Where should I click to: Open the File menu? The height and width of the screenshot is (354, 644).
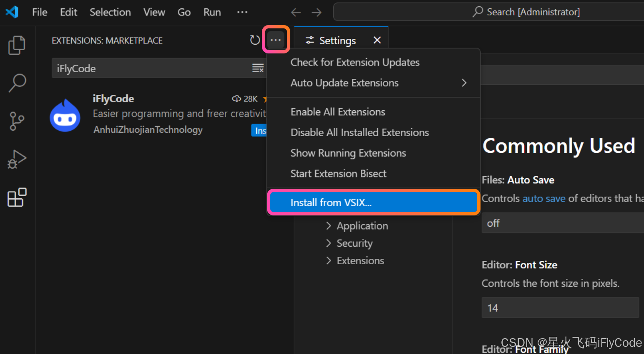point(40,12)
